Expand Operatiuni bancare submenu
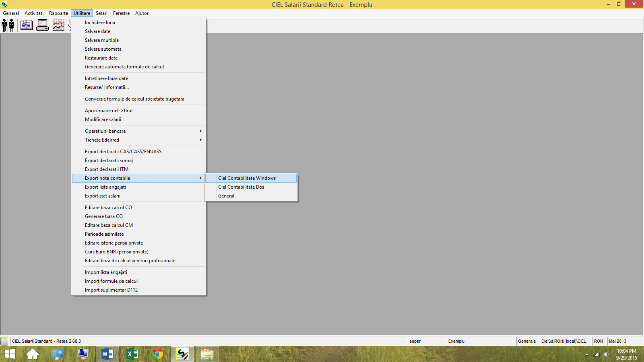Screen dimensions: 644x362 click(x=138, y=131)
